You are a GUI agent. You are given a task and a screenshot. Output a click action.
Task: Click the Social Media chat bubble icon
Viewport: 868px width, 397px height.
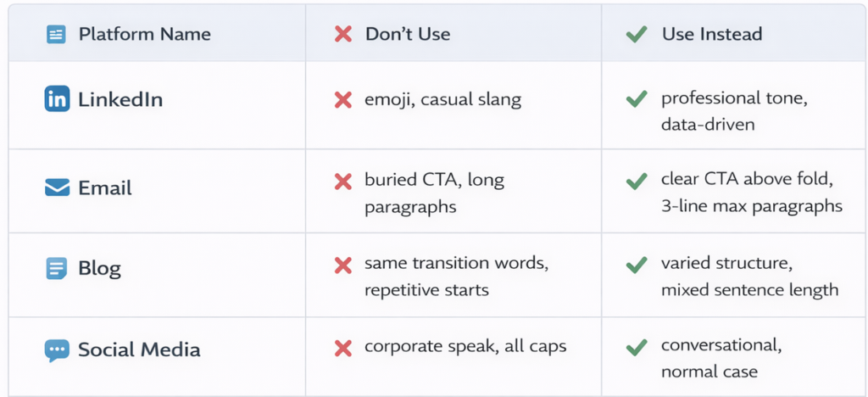57,349
